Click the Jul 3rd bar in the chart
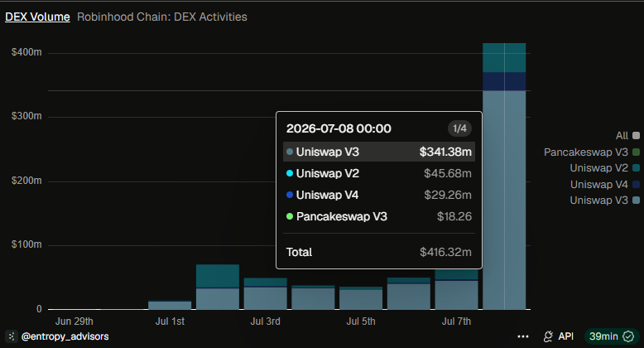The width and height of the screenshot is (644, 348). point(266,293)
